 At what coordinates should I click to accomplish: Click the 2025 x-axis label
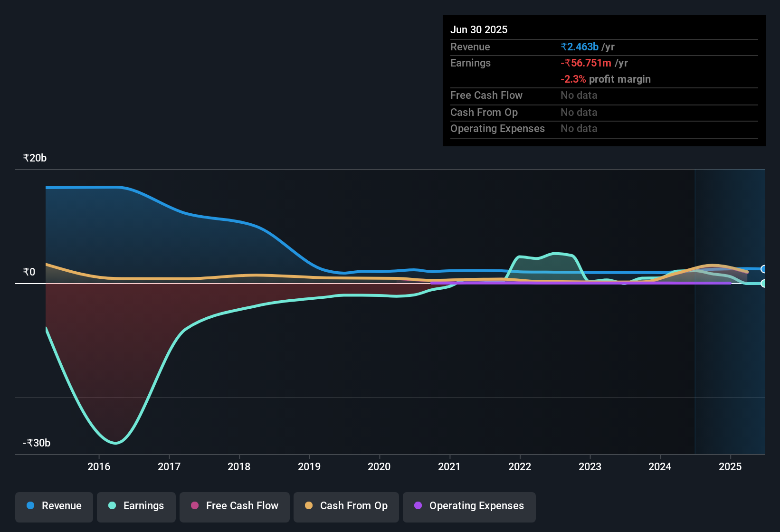tap(730, 466)
